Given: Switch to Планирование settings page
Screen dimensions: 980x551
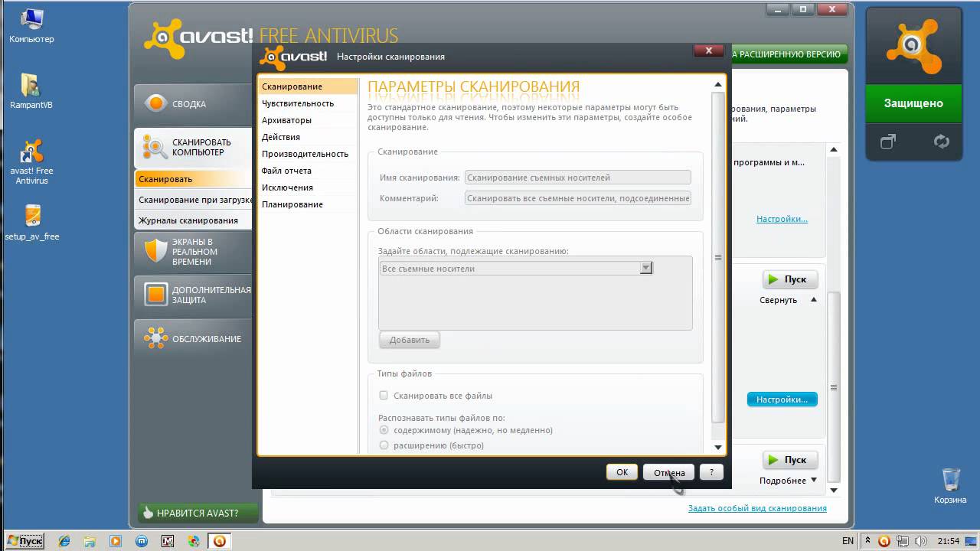Looking at the screenshot, I should [x=308, y=204].
